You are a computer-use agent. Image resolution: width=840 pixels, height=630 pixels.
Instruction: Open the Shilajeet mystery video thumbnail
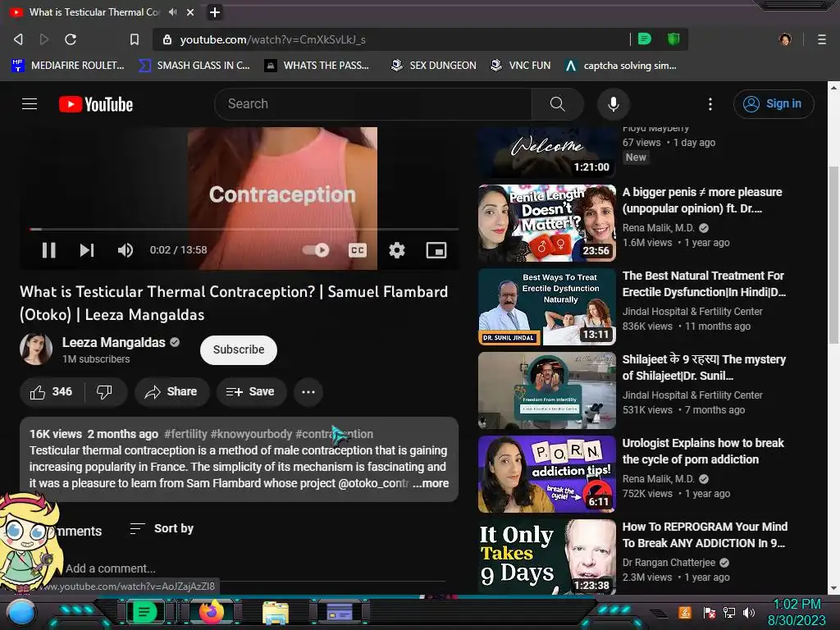[x=547, y=390]
